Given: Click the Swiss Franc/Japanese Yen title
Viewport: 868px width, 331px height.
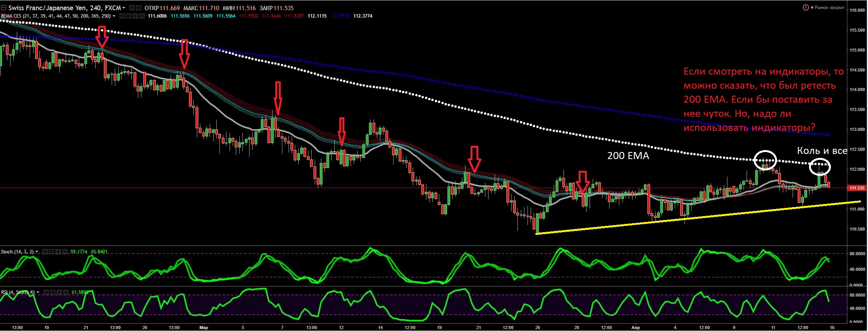Looking at the screenshot, I should tap(64, 8).
